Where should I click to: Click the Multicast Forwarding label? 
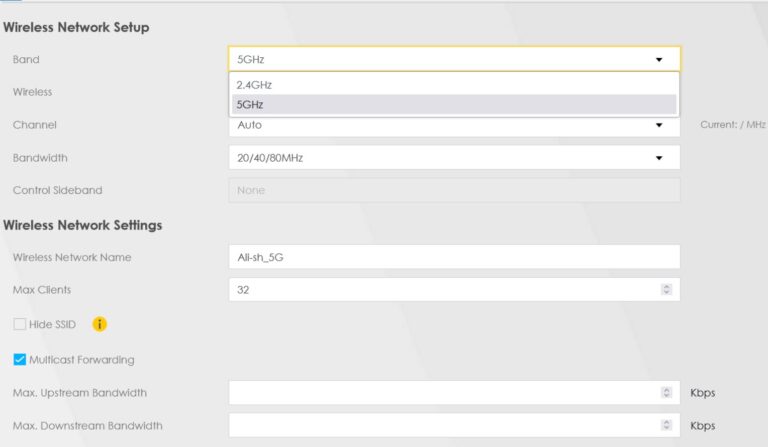[82, 360]
